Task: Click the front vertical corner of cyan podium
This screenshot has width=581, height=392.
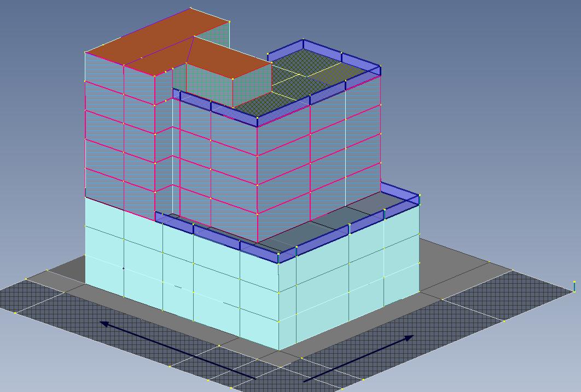Action: [278, 306]
